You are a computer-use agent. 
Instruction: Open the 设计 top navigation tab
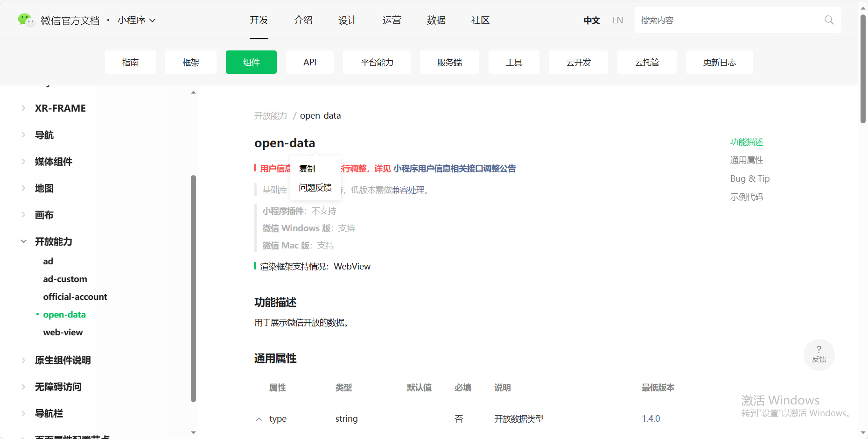(x=348, y=20)
